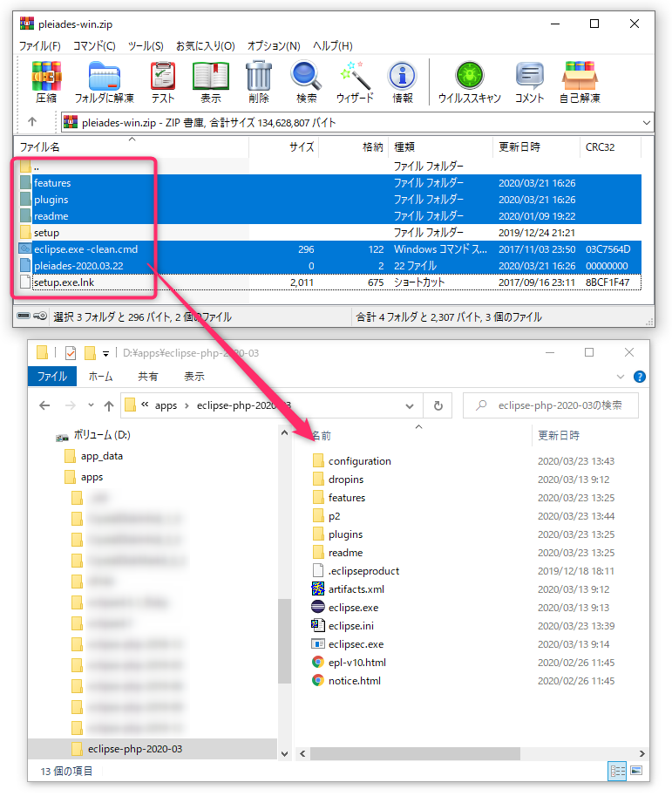Select apps folder in navigation tree
Viewport: 672px width, 796px height.
[92, 477]
